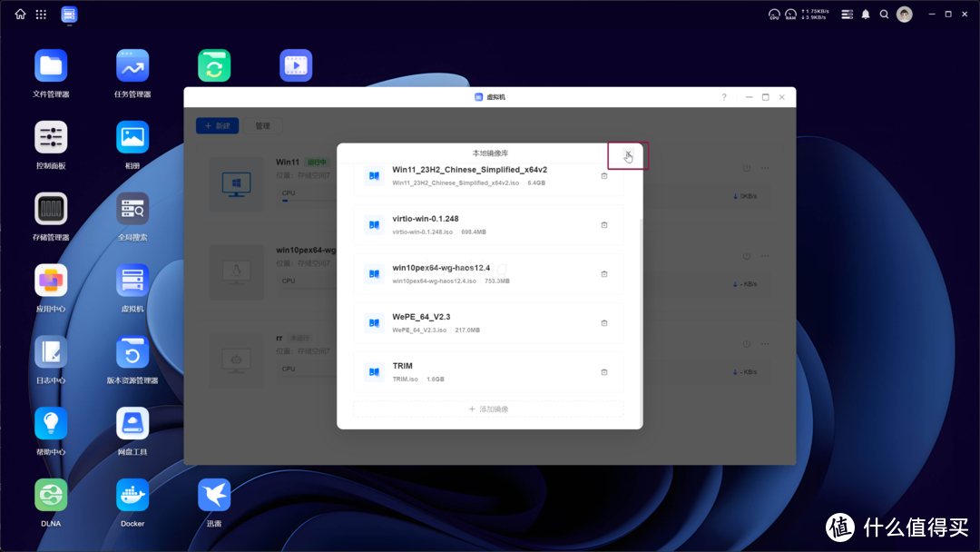Delete the virtio-win-0.1.248 image

point(604,225)
